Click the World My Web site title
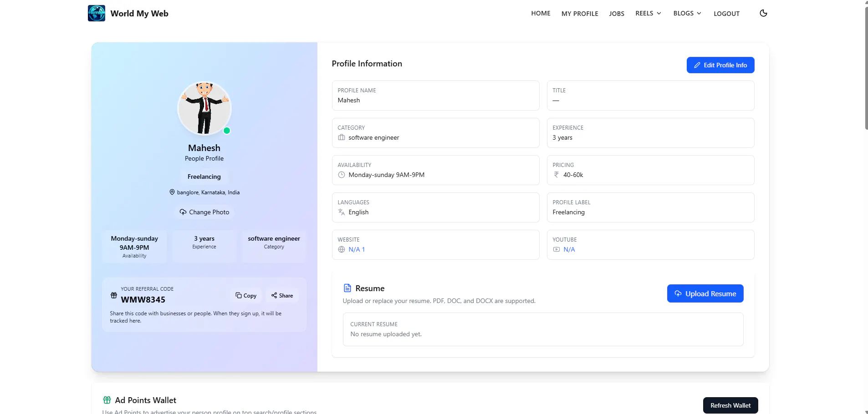The width and height of the screenshot is (868, 414). (139, 13)
